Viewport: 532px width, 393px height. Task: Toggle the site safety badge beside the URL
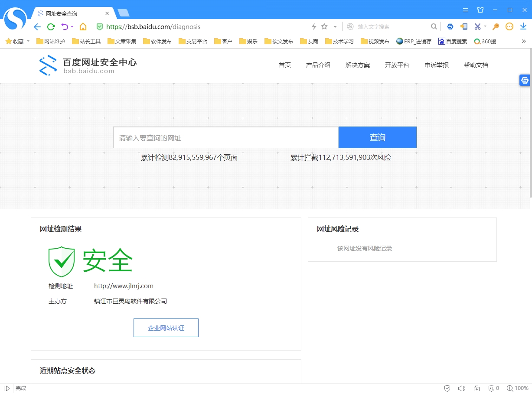click(x=99, y=26)
